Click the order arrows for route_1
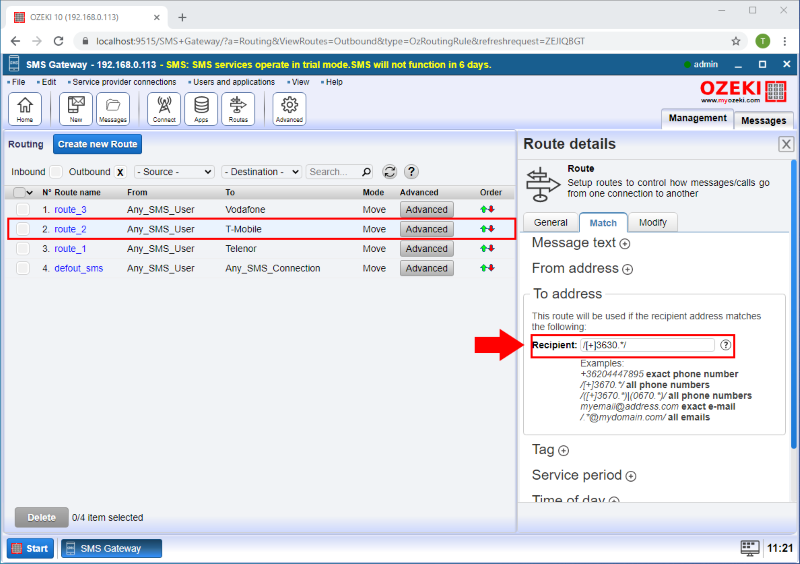 pos(487,249)
